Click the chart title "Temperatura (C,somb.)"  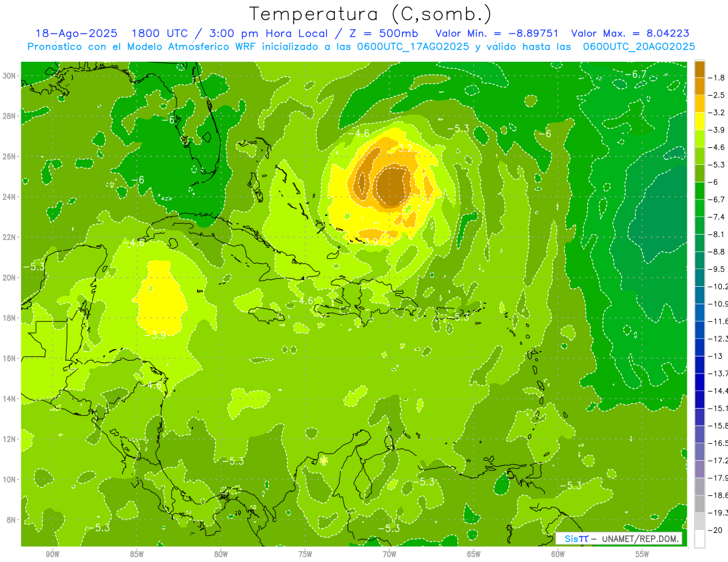[x=371, y=14]
